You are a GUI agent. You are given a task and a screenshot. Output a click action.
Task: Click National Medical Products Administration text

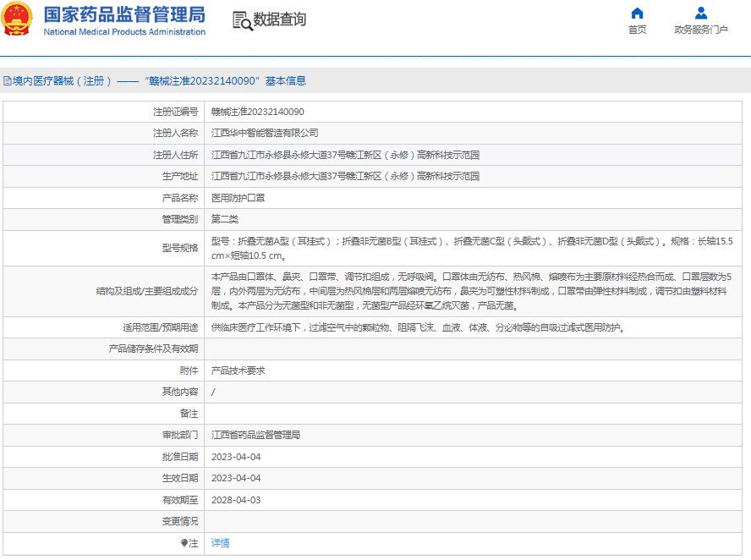124,32
